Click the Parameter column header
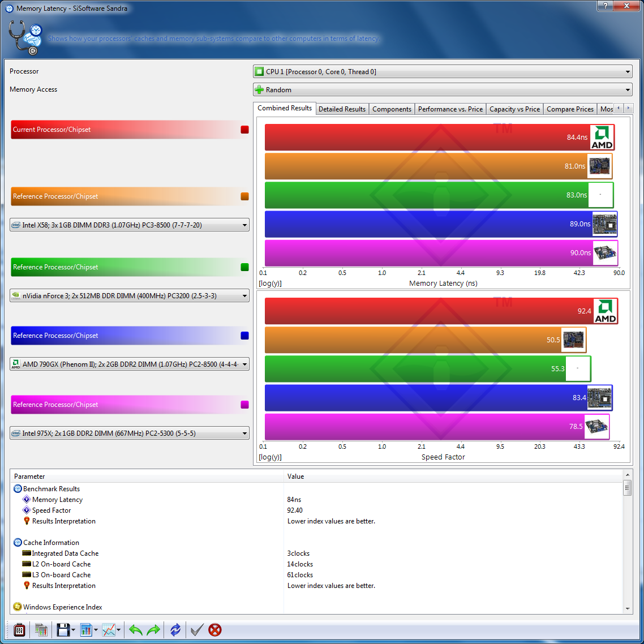The height and width of the screenshot is (644, 644). click(x=147, y=476)
